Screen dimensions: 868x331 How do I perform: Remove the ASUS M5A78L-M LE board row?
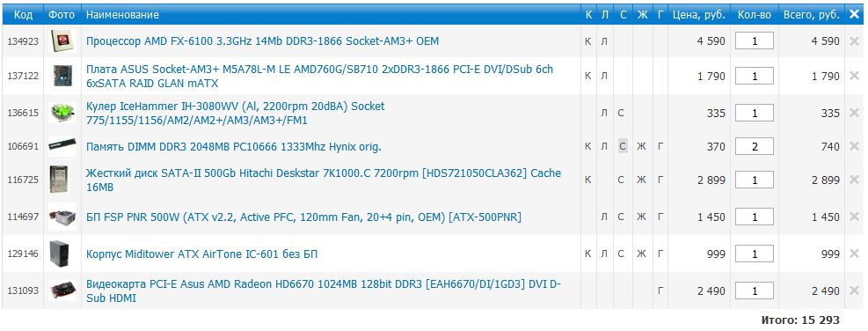[854, 76]
